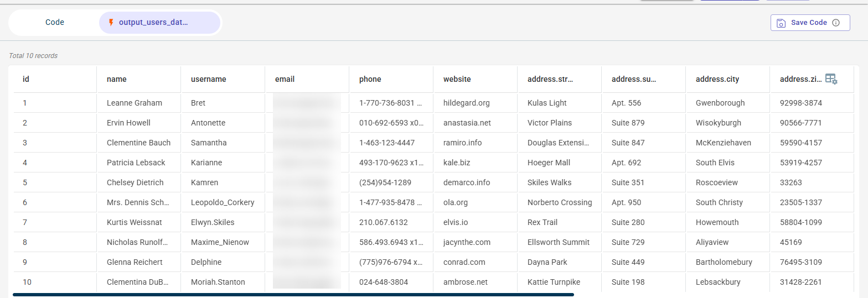868x298 pixels.
Task: Click the floppy disk save icon
Action: 781,23
